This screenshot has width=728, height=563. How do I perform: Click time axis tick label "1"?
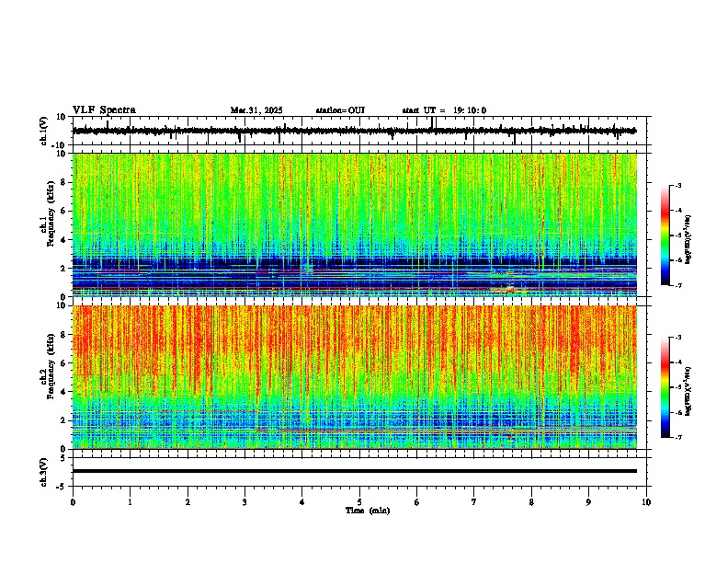(130, 502)
